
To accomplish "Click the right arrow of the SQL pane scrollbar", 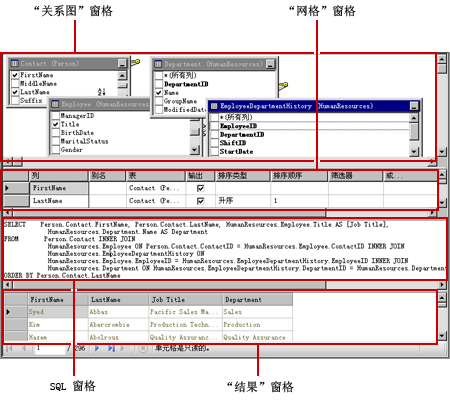I will pos(442,285).
